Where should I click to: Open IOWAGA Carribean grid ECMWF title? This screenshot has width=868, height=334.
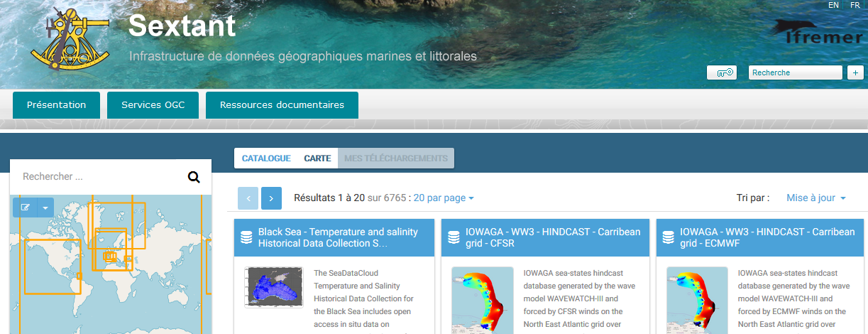(767, 237)
